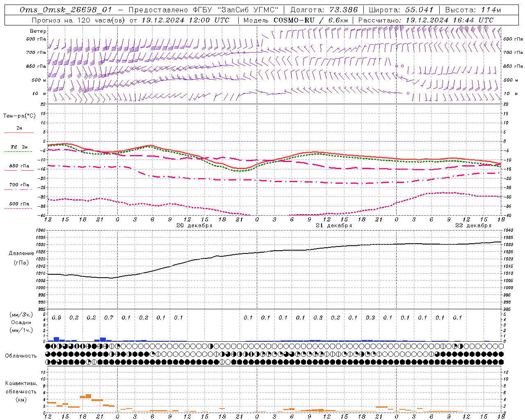
Task: Click the station title Oms_Omsk_26698_01
Action: 66,10
